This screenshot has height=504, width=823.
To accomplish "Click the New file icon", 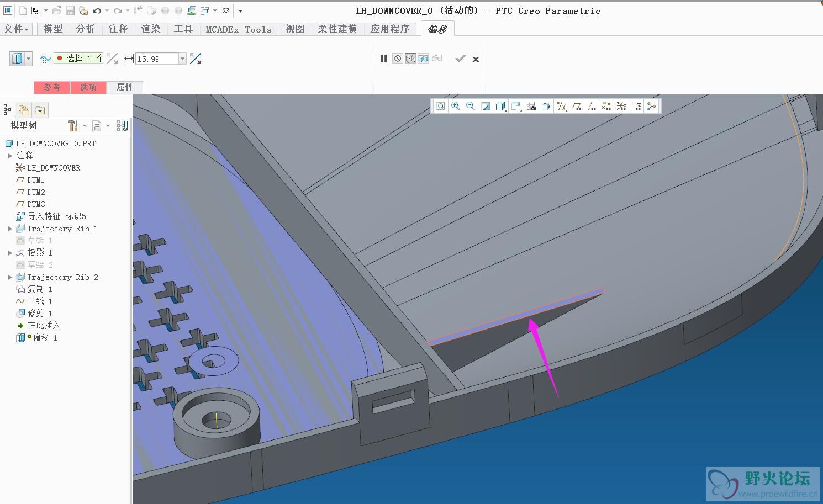I will [23, 10].
